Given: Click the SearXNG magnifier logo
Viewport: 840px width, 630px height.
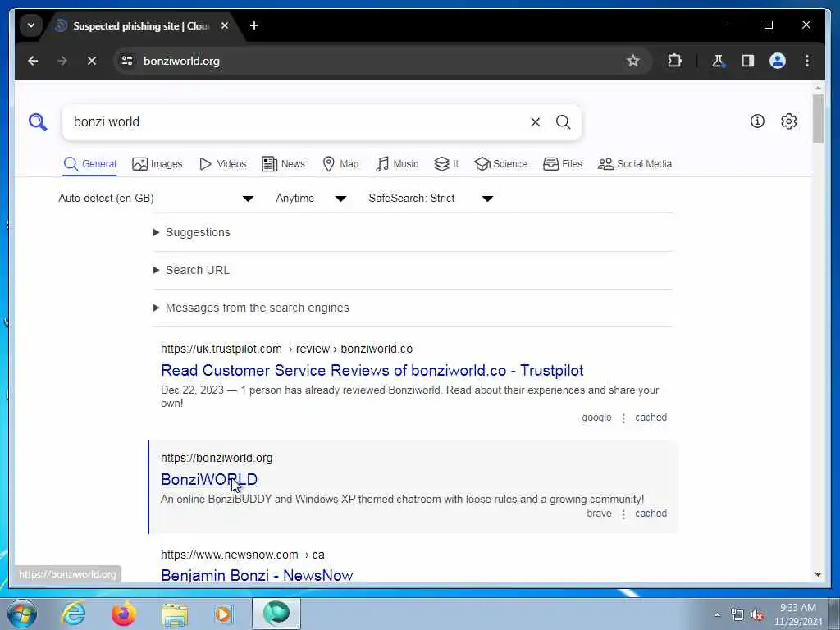Looking at the screenshot, I should (38, 122).
